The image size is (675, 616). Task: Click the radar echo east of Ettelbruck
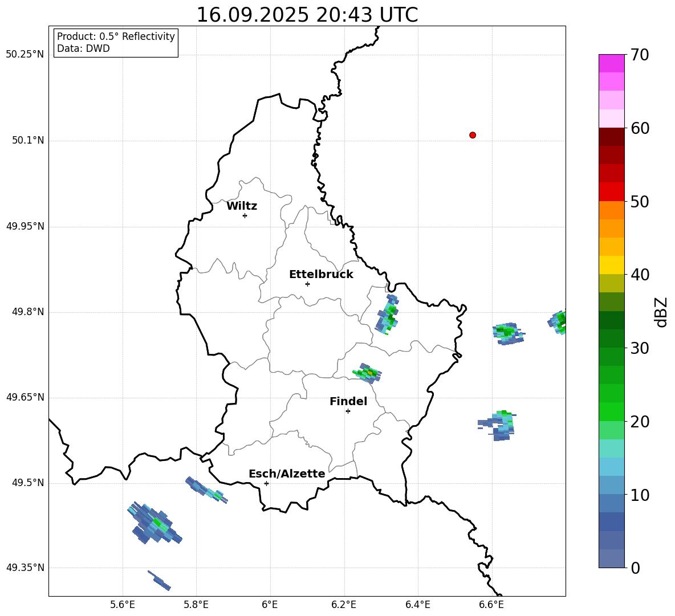coord(387,315)
